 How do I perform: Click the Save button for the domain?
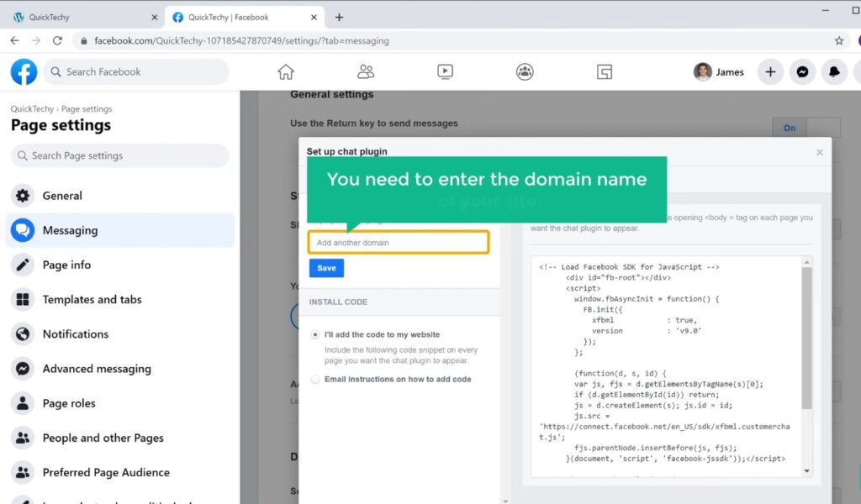(x=325, y=267)
